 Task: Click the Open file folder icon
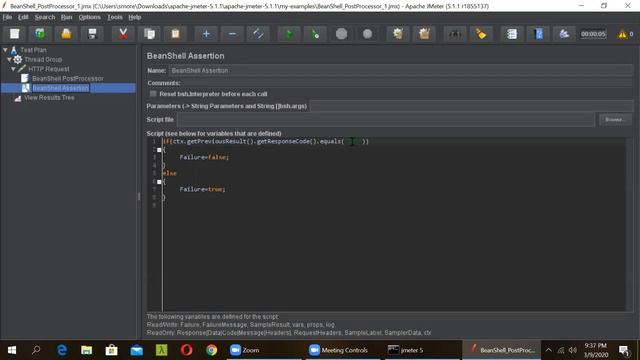(66, 34)
